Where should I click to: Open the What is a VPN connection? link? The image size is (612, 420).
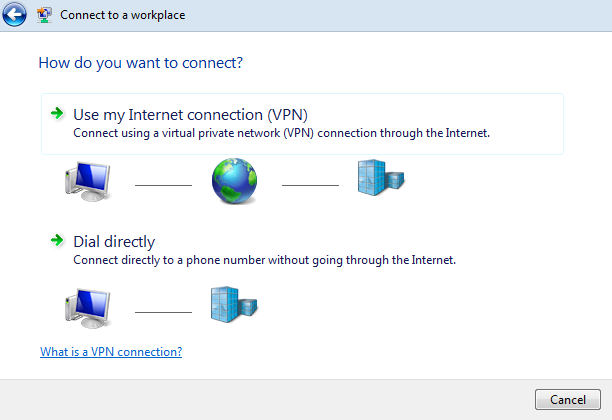click(x=111, y=352)
